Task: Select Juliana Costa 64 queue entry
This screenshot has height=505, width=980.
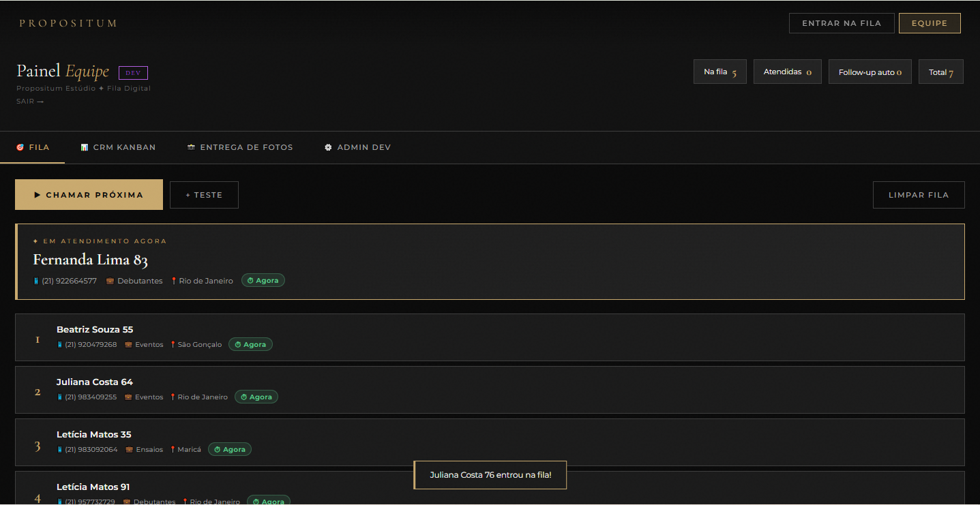Action: (x=490, y=390)
